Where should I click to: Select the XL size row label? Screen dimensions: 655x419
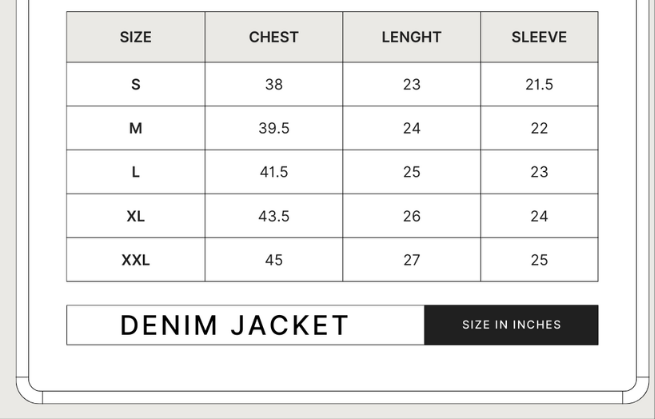(x=136, y=216)
